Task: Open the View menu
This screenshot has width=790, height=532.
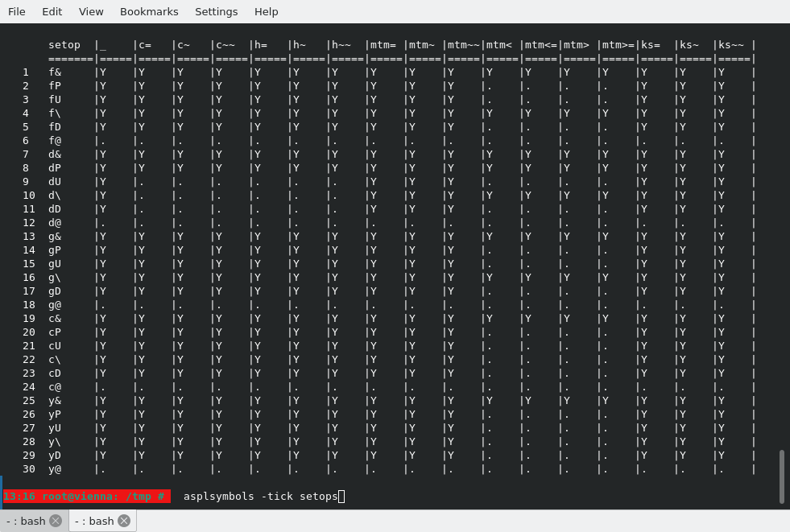Action: pyautogui.click(x=91, y=11)
